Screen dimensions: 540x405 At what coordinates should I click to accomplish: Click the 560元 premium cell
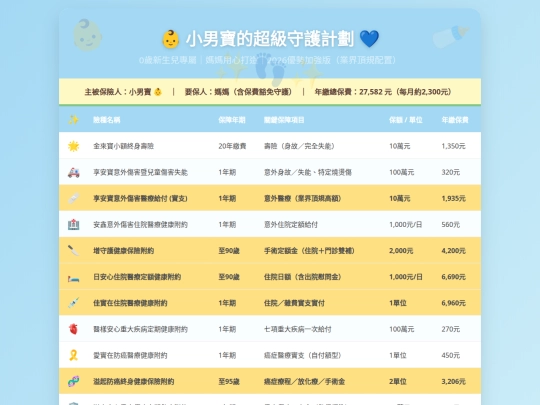tap(451, 225)
